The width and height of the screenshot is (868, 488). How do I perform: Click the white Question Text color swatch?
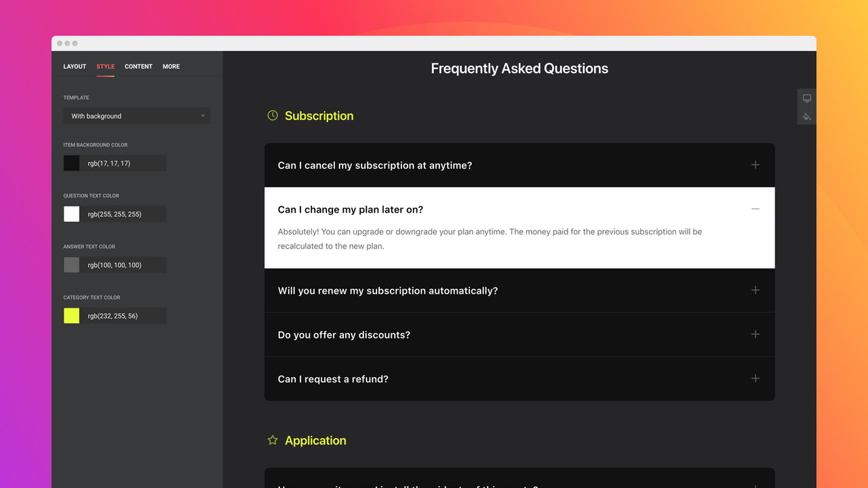pyautogui.click(x=71, y=213)
